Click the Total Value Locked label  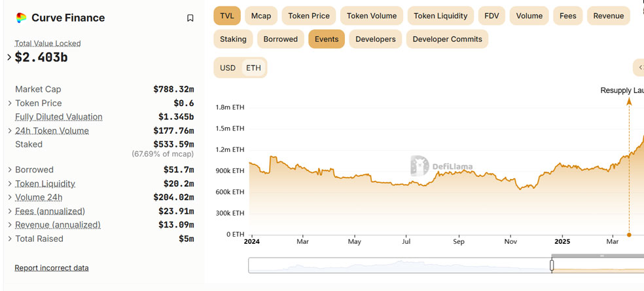pos(48,43)
